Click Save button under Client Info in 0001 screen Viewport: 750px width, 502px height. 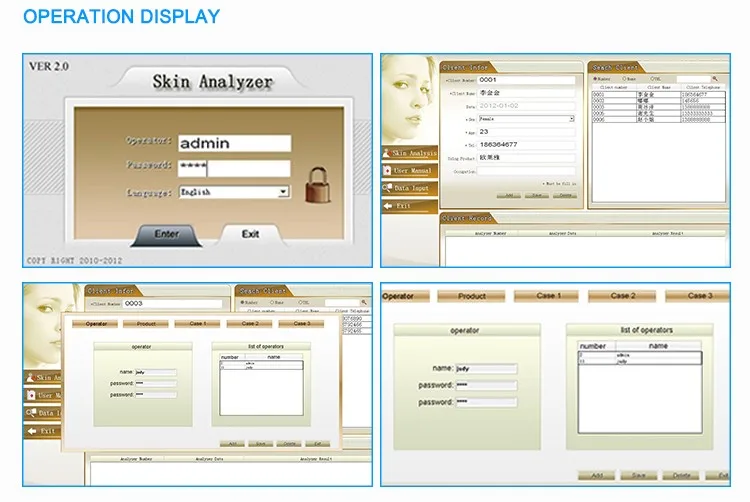pyautogui.click(x=537, y=196)
